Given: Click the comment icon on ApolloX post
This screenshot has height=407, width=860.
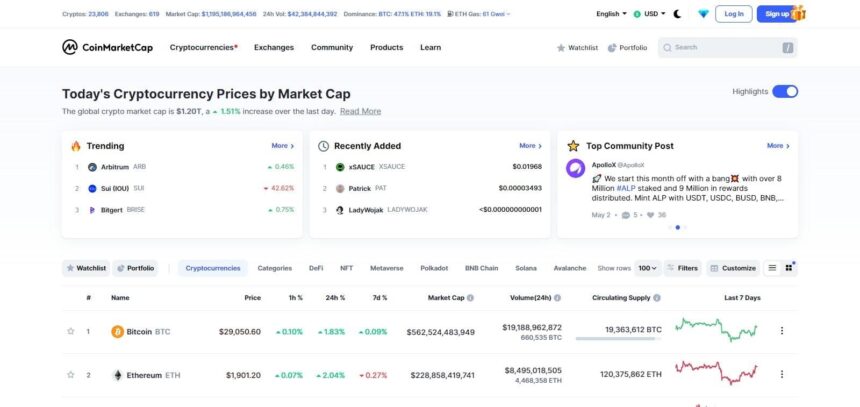Looking at the screenshot, I should point(626,215).
